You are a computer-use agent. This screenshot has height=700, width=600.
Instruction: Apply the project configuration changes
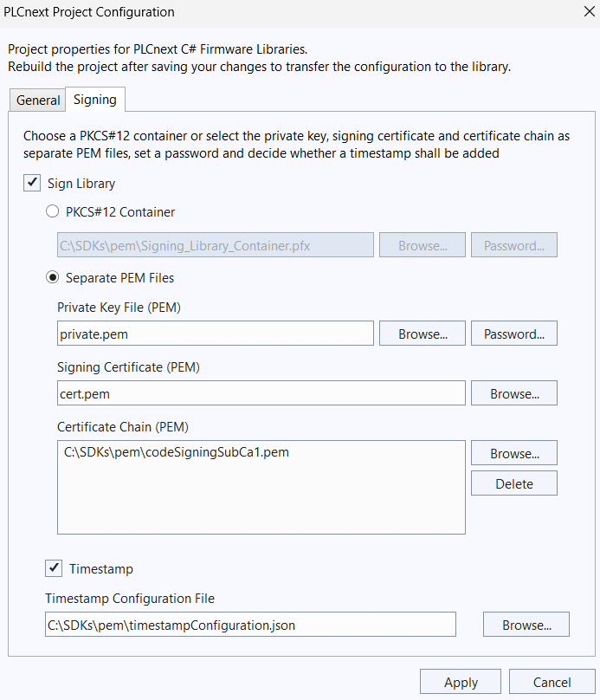[461, 682]
